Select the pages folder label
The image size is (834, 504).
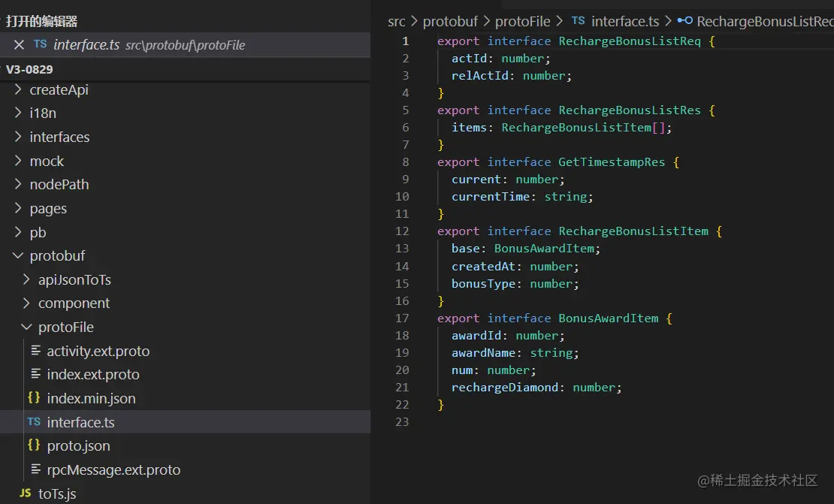(48, 208)
